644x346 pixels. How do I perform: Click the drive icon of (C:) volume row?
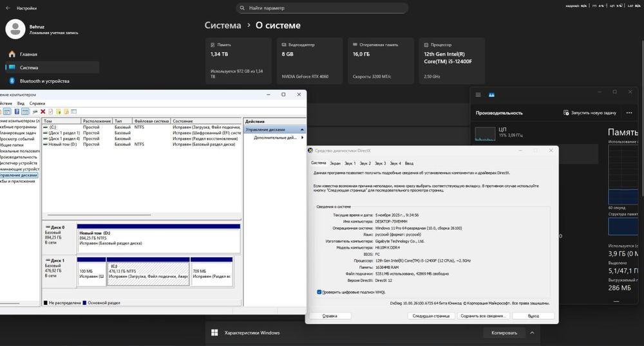point(46,127)
